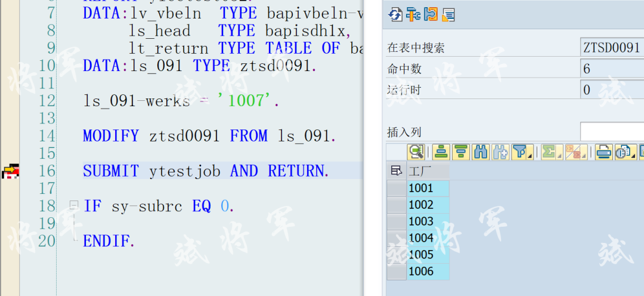Open the filter button's dropdown arrow
Viewport: 644px width, 296px height.
tap(530, 156)
